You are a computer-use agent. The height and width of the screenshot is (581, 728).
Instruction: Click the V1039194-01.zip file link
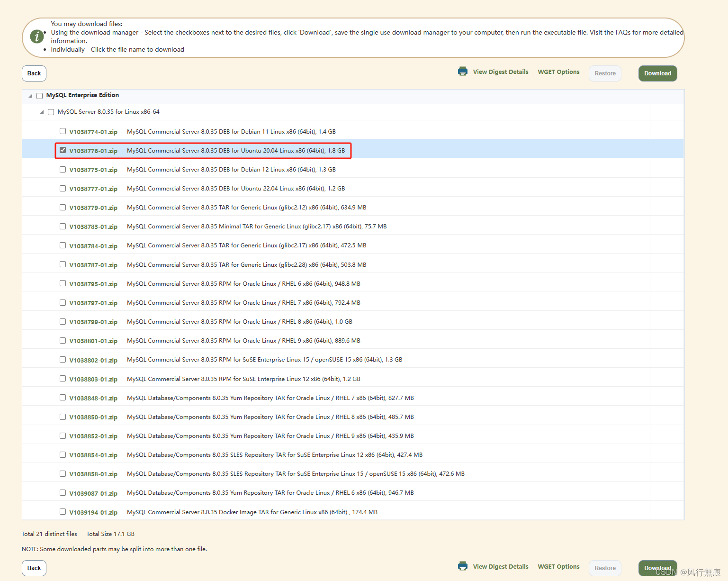coord(93,513)
